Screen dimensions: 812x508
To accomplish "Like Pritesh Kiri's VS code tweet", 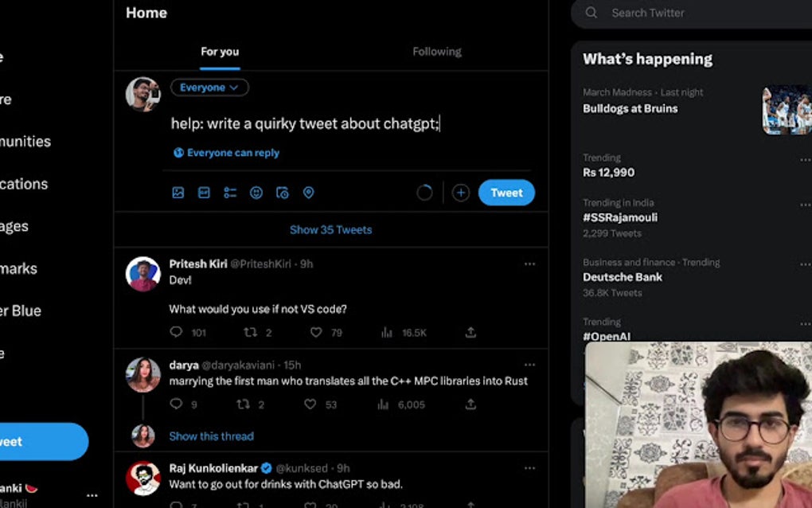I will (x=316, y=332).
